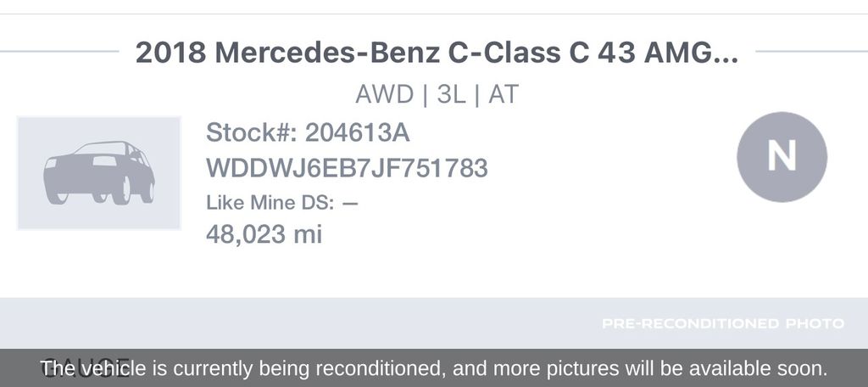This screenshot has width=868, height=387.
Task: Click the PRE-RECONDITIONED PHOTO label
Action: [723, 323]
